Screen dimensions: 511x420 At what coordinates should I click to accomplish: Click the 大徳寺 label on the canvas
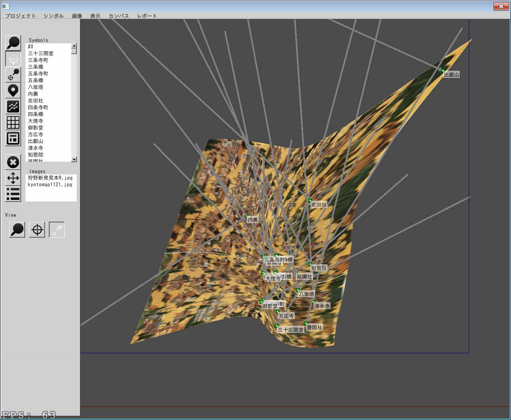coord(273,279)
